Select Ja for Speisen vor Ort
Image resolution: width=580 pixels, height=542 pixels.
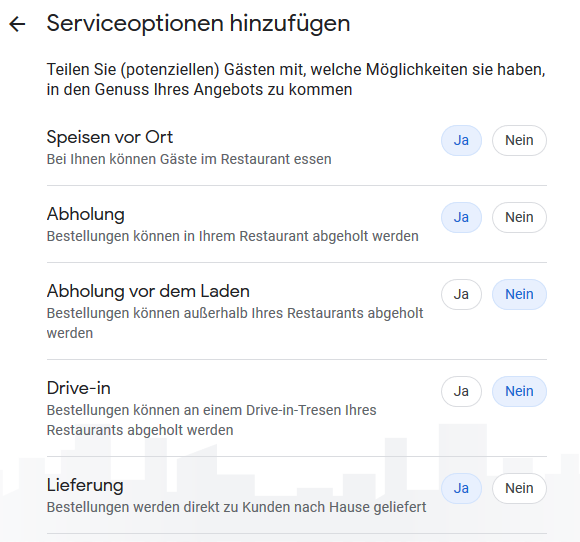click(x=461, y=141)
